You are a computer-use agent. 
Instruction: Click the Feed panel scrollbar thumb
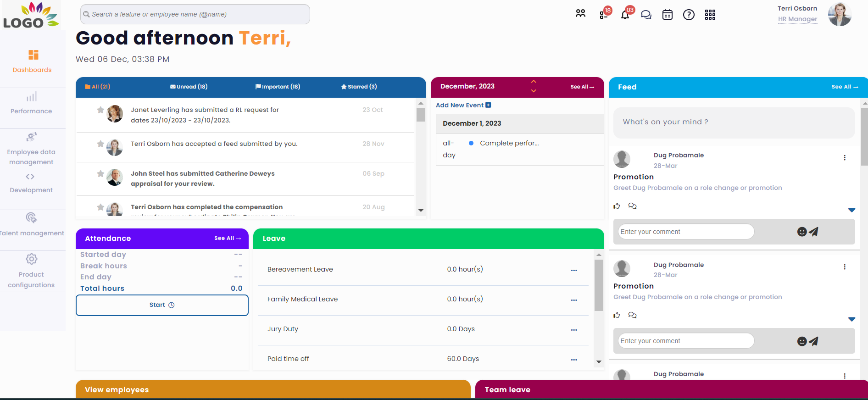(x=864, y=137)
